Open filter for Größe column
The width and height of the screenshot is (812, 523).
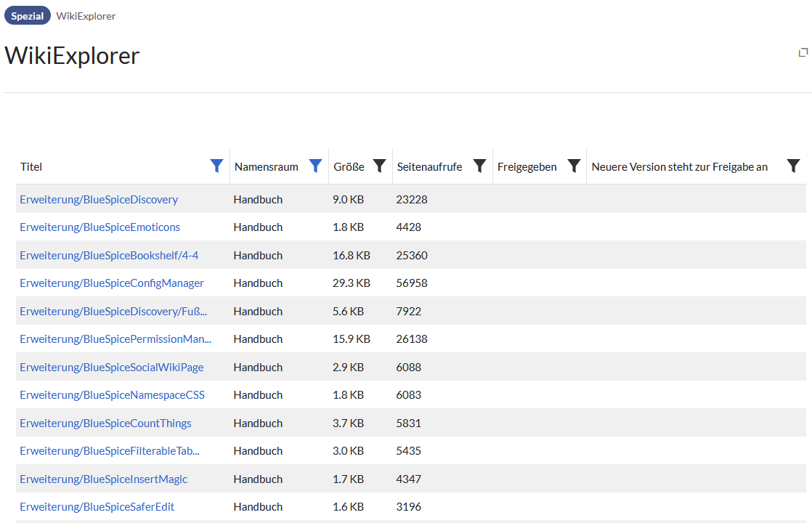click(x=379, y=166)
